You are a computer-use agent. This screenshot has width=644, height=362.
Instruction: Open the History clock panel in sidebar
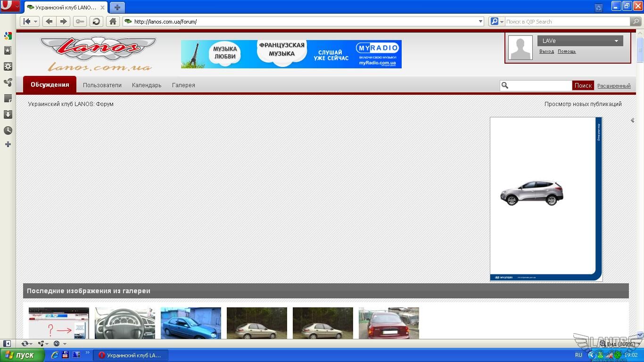[x=8, y=131]
